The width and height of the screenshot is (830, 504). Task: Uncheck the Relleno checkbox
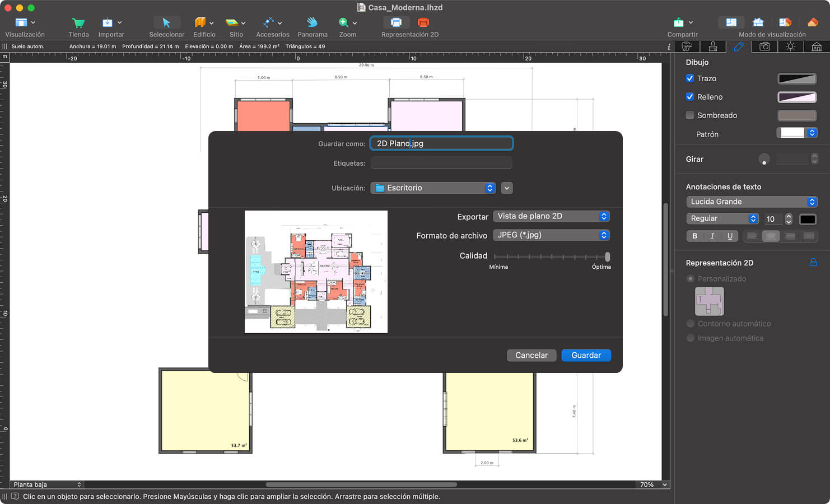pos(690,97)
